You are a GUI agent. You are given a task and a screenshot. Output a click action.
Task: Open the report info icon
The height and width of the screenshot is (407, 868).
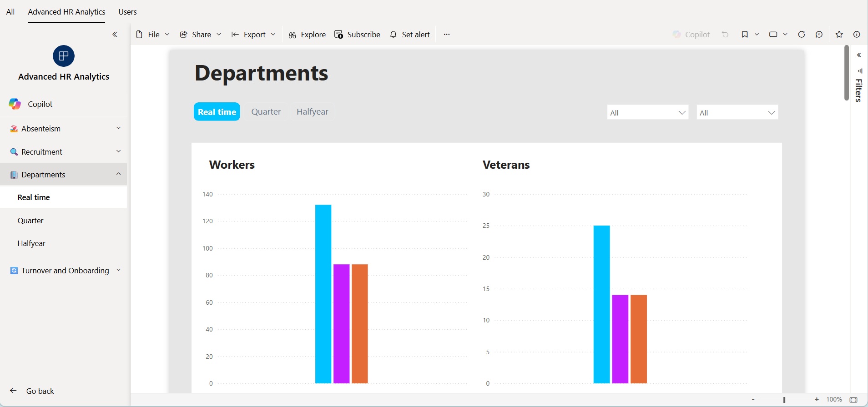(x=857, y=35)
